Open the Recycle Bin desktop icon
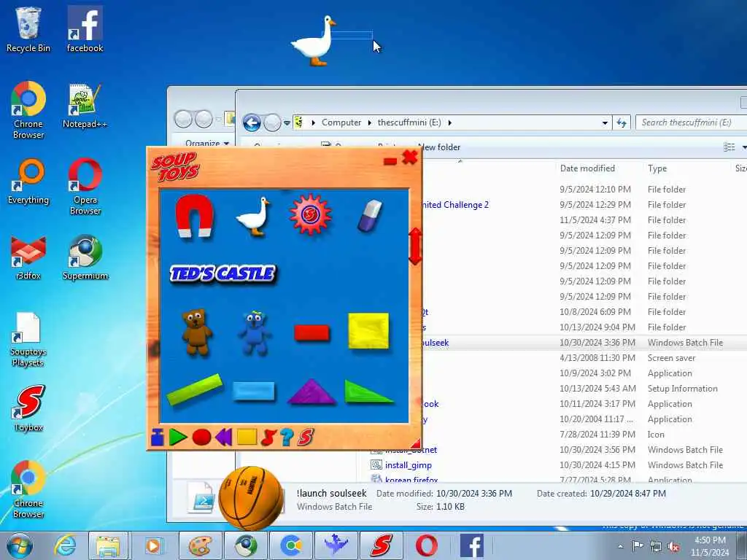The image size is (747, 560). tap(28, 29)
